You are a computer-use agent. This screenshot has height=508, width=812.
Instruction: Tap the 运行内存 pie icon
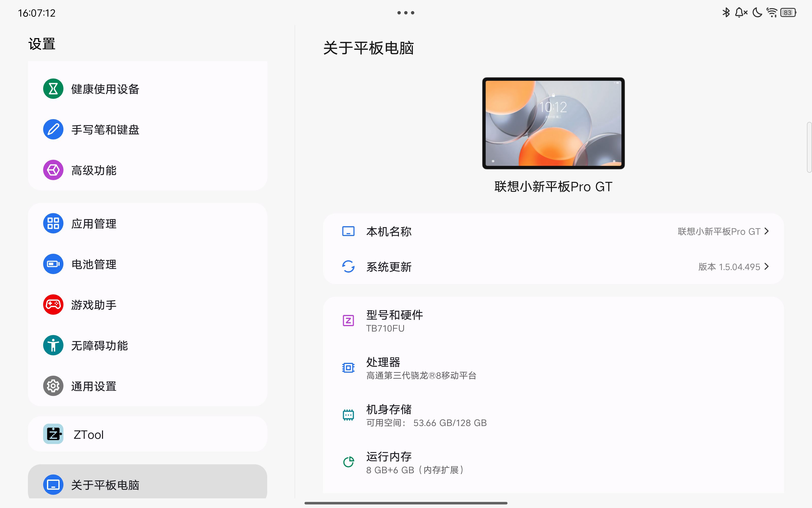click(348, 463)
